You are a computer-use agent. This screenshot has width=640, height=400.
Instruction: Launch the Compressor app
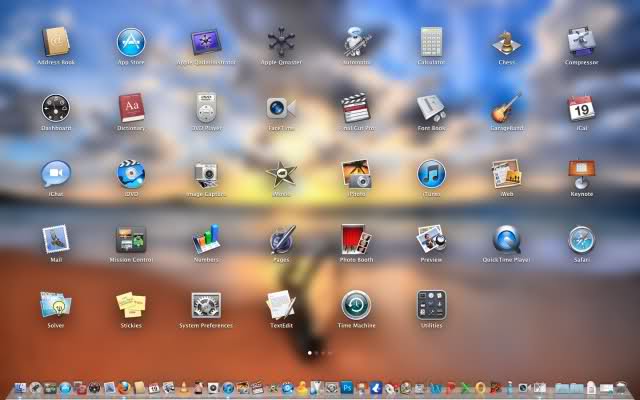click(x=581, y=41)
